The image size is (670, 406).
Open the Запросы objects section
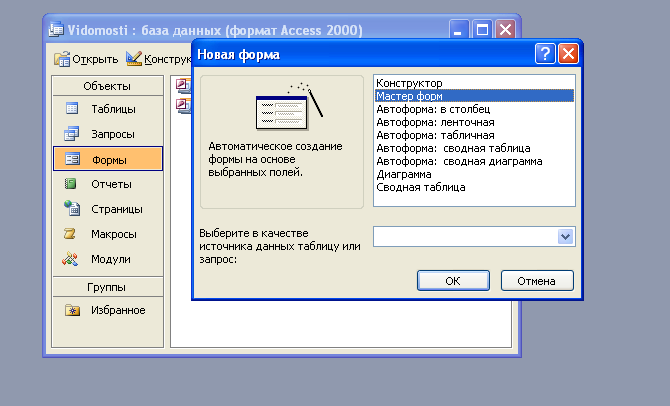(108, 134)
